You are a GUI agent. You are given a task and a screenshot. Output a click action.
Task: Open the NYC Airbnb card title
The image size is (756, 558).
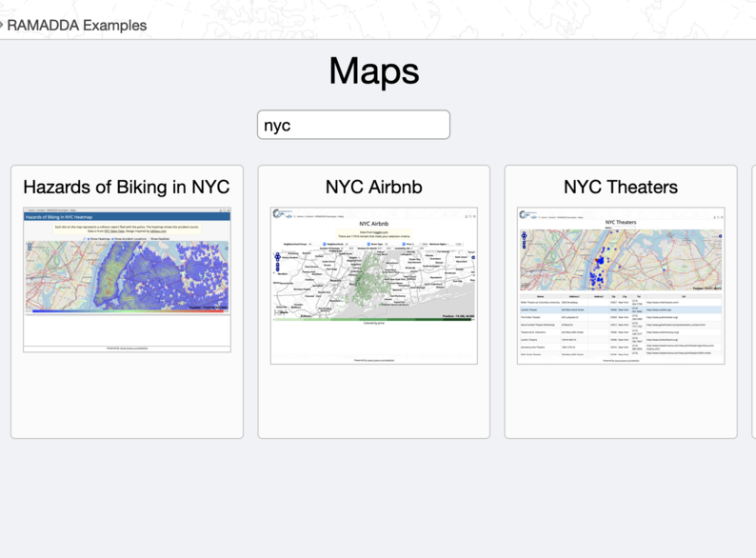[373, 187]
